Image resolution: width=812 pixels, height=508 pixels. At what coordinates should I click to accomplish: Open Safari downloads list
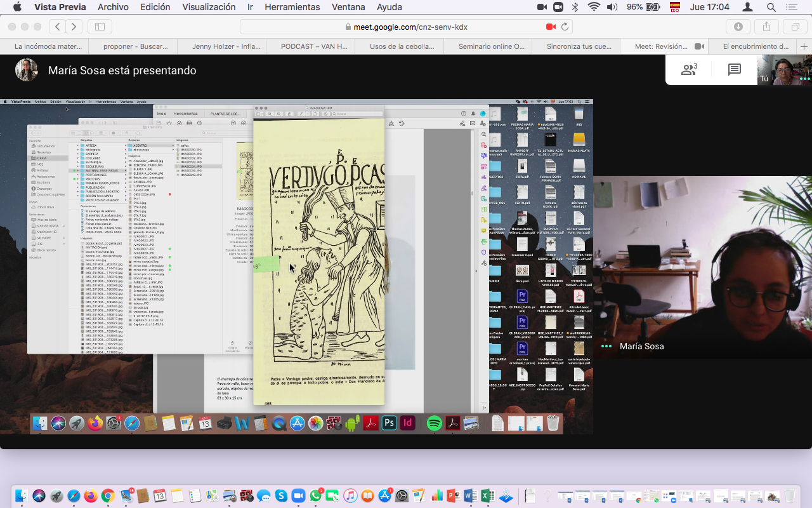738,27
